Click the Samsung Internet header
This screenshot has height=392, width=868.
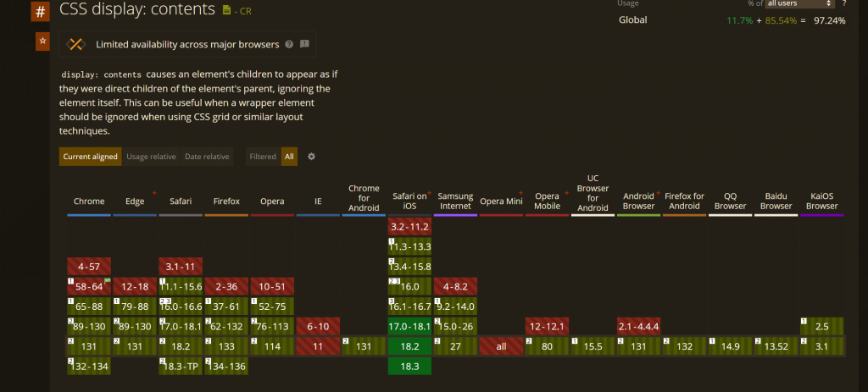click(455, 201)
